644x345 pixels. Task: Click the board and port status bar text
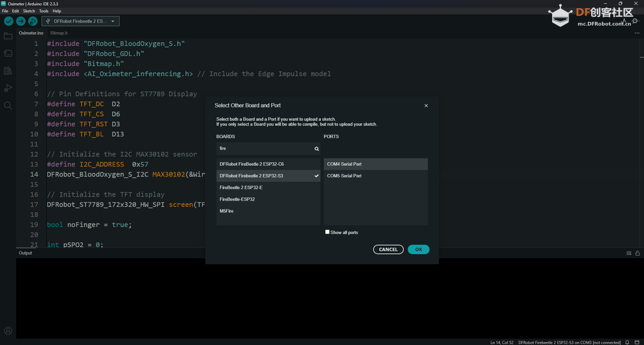pos(569,342)
